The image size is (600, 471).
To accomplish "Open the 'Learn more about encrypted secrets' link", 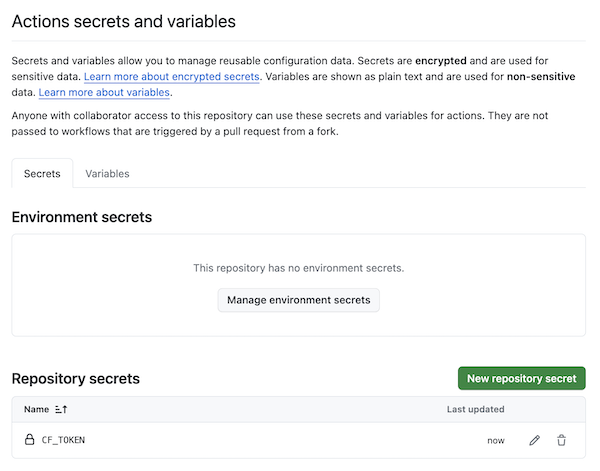I will [x=172, y=76].
